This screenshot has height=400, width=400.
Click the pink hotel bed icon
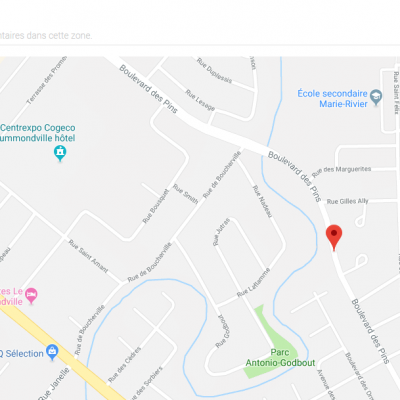(31, 296)
